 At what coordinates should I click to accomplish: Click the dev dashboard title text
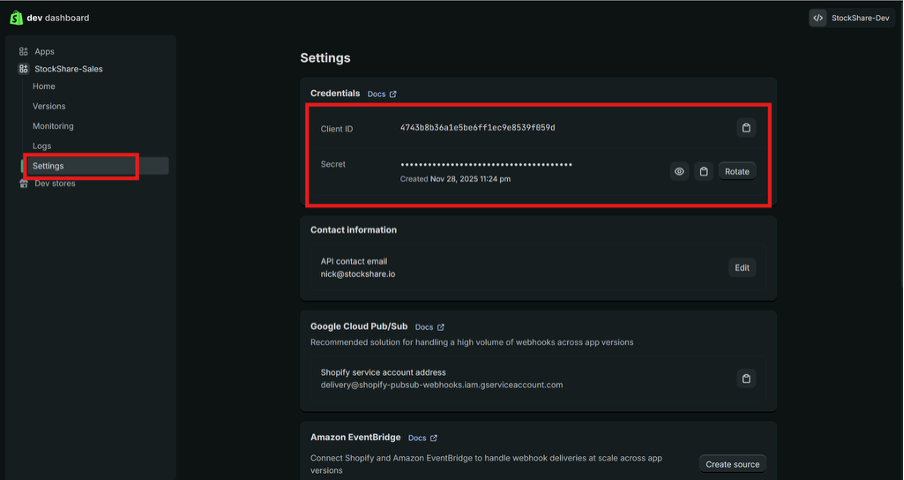(x=58, y=18)
